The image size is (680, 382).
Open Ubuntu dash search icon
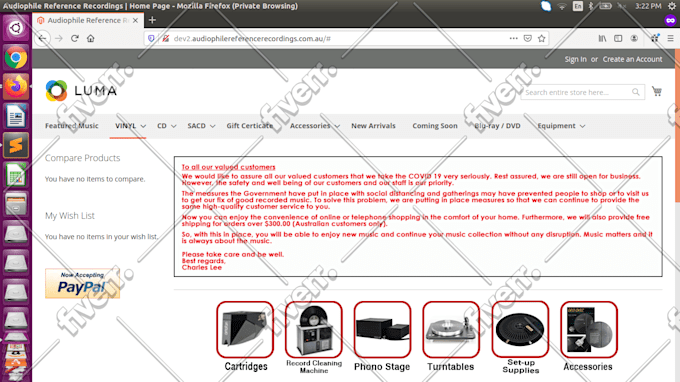[16, 28]
